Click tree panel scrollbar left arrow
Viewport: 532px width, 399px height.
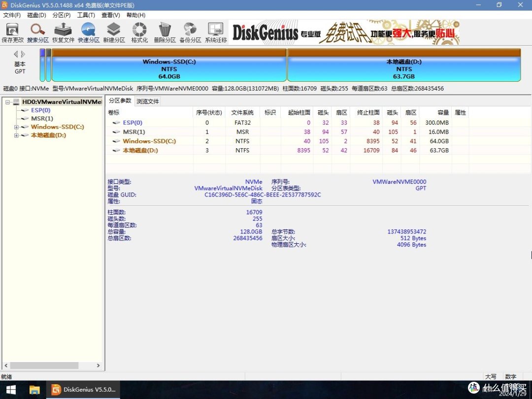coord(6,366)
